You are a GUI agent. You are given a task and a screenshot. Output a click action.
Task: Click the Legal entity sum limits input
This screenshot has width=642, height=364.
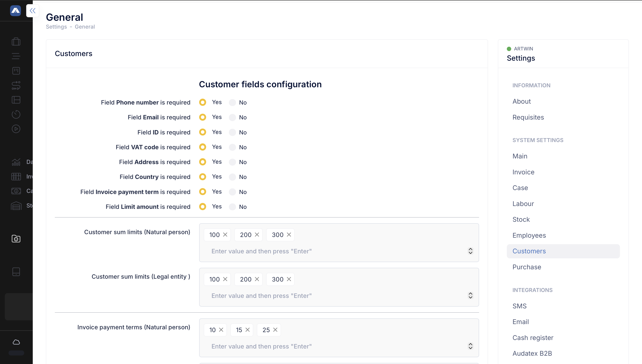261,296
